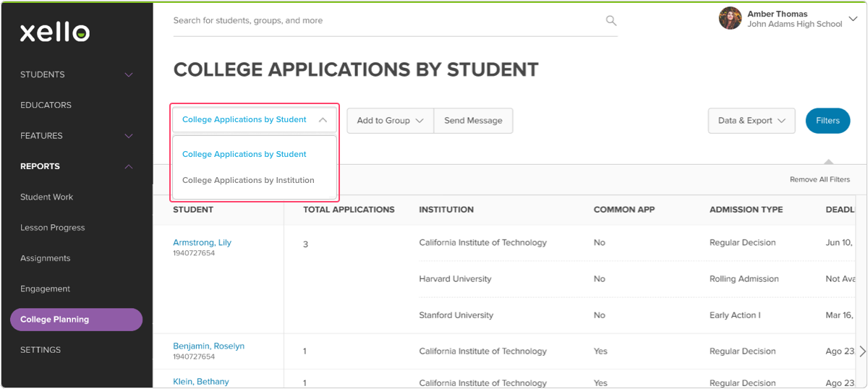The height and width of the screenshot is (389, 868).
Task: Click the Send Message button
Action: point(473,121)
